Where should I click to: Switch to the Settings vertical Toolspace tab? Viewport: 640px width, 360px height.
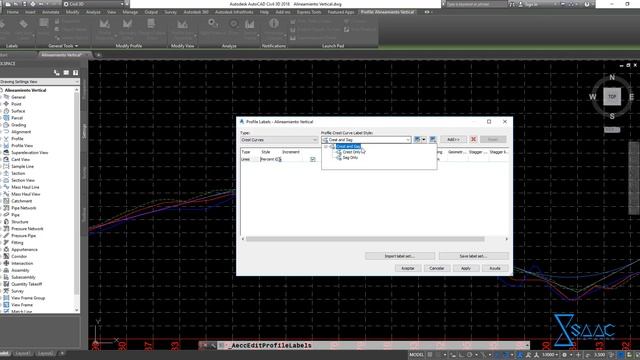(x=84, y=131)
